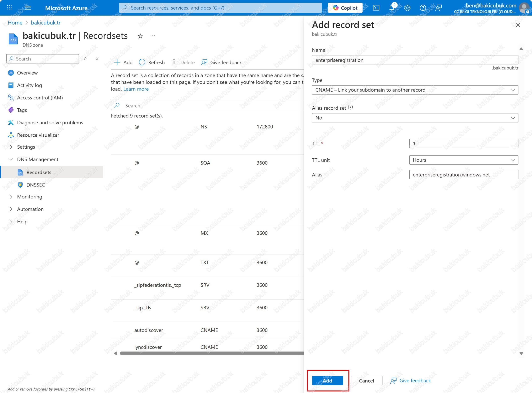Expand the Settings menu group

tap(26, 147)
